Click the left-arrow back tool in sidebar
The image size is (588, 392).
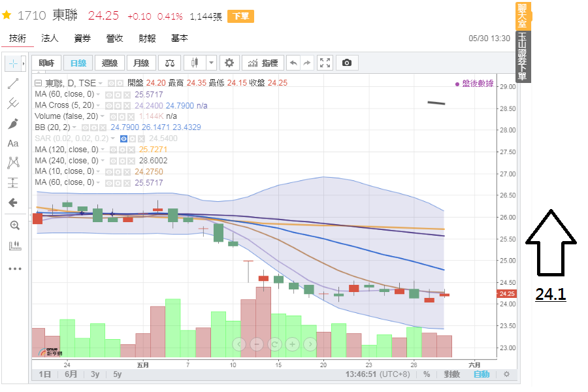(13, 203)
